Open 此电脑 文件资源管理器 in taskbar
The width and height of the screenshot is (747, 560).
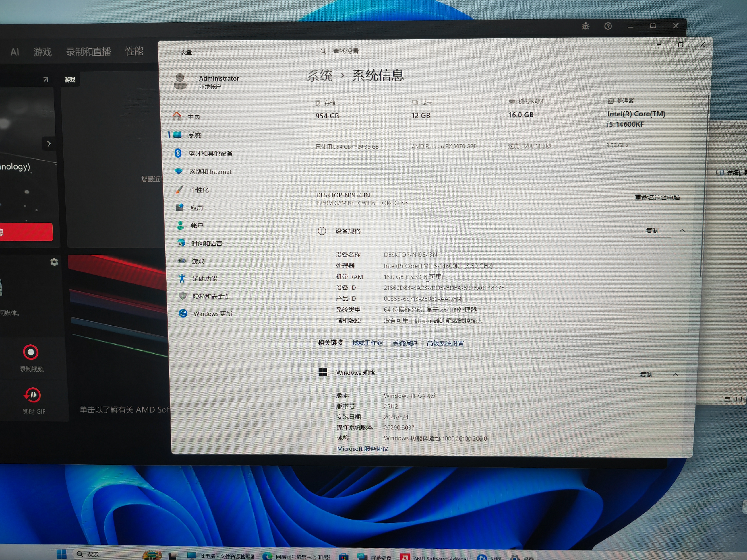(x=221, y=556)
